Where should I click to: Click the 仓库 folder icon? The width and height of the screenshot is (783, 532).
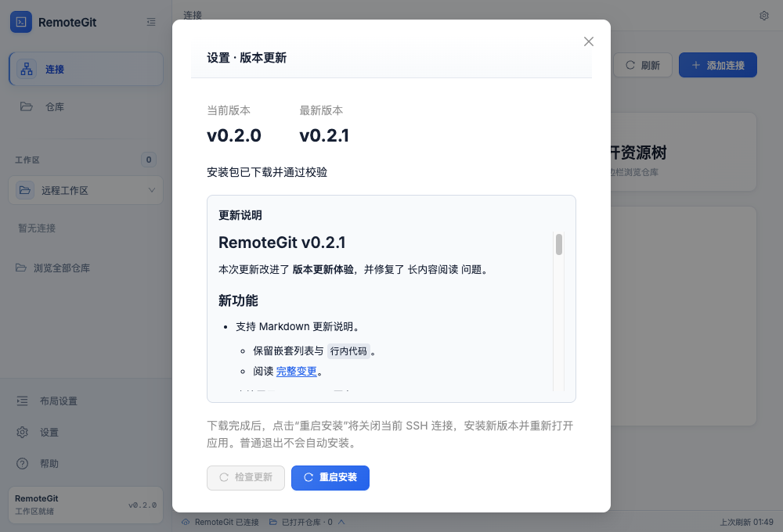click(x=27, y=107)
